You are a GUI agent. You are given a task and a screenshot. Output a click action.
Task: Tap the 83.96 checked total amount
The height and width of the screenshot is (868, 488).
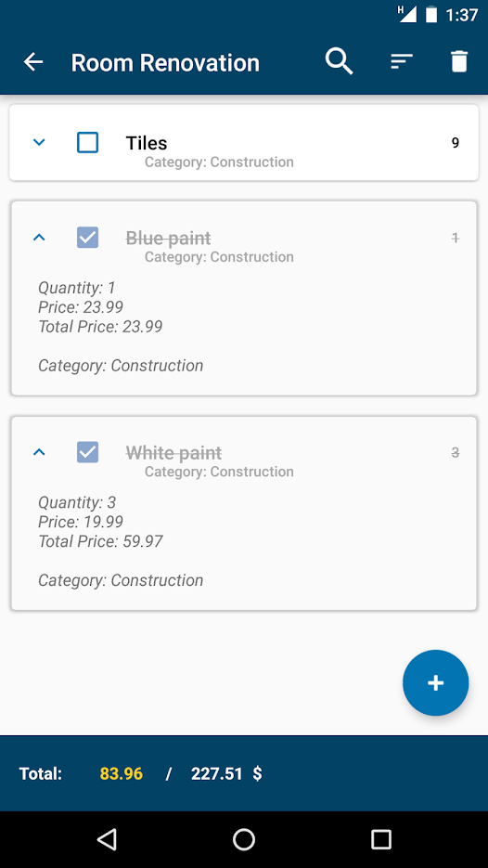coord(122,773)
